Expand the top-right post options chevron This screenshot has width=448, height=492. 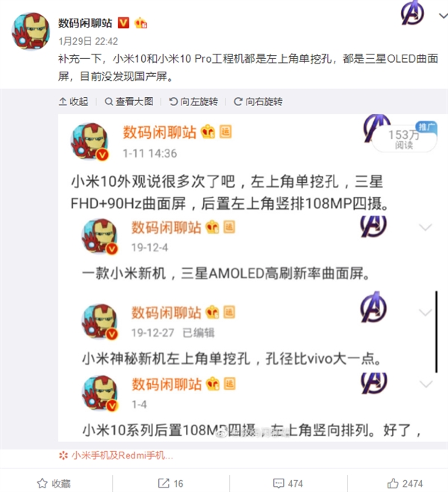click(x=443, y=16)
